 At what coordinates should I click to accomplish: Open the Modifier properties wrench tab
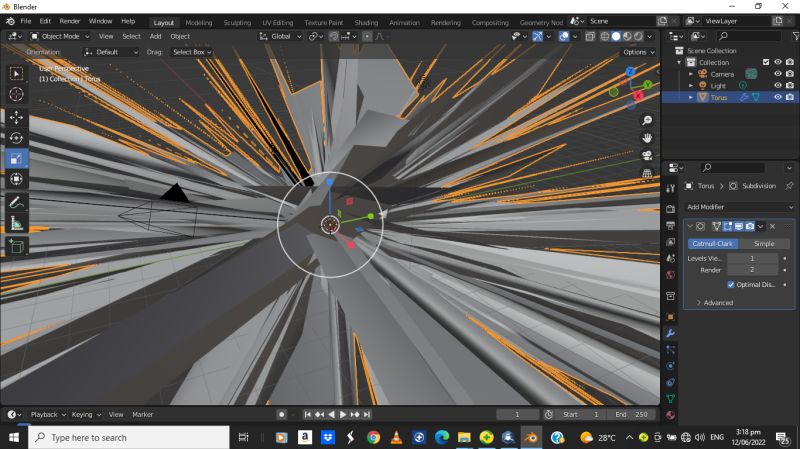tap(670, 333)
